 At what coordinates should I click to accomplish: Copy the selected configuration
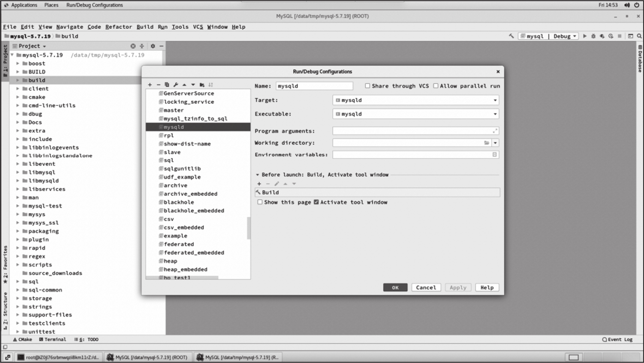tap(167, 85)
